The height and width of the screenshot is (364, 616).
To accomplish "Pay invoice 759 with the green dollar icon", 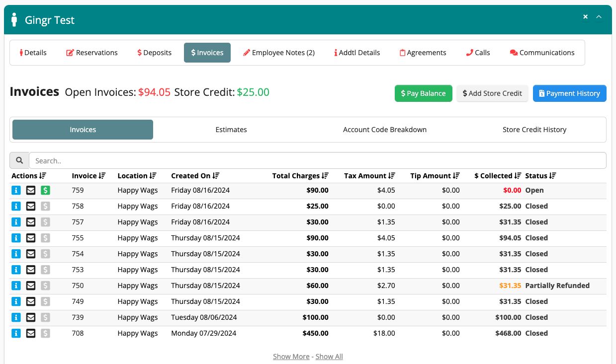I will 45,190.
